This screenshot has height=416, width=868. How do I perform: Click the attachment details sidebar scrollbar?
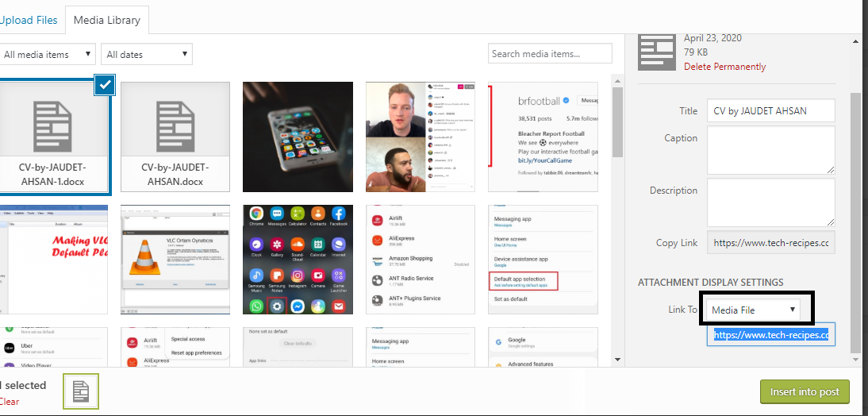855,221
